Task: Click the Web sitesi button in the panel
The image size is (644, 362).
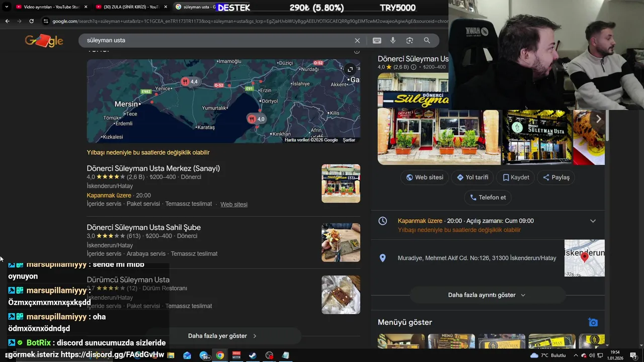Action: (425, 177)
